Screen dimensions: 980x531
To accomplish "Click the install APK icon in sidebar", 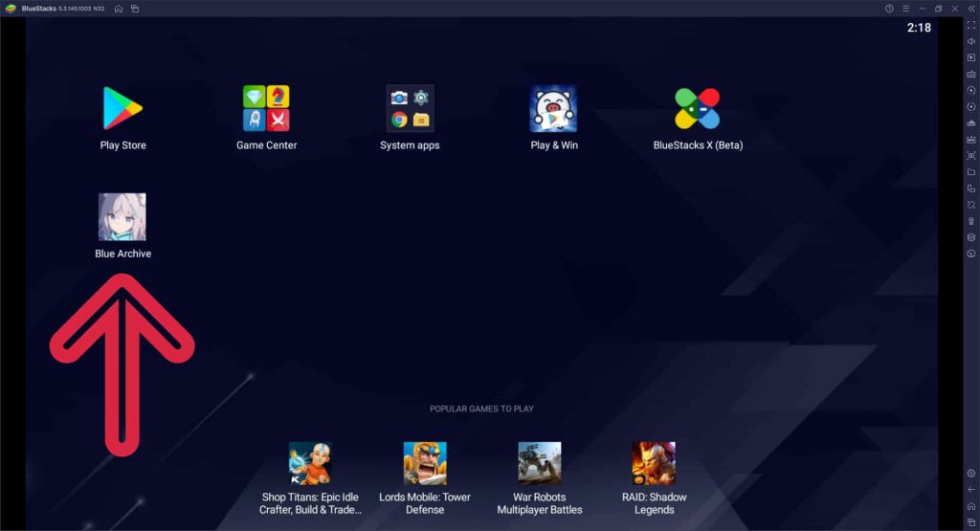I will point(971,140).
